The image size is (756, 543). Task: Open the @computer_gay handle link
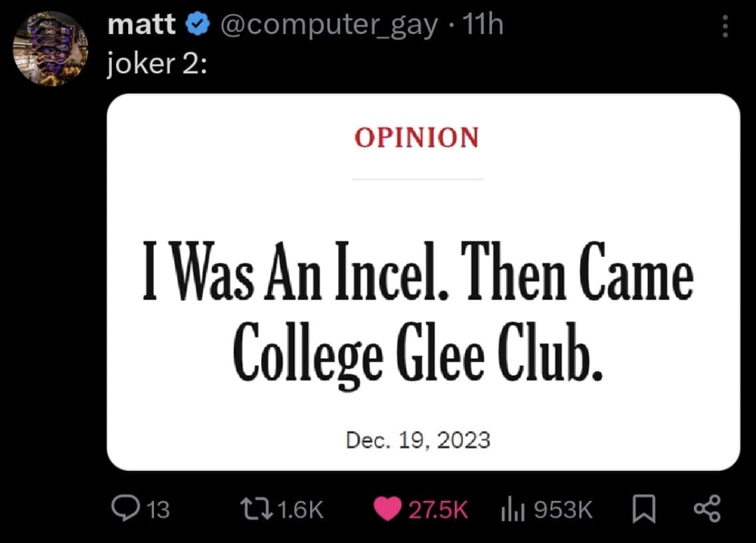tap(327, 25)
